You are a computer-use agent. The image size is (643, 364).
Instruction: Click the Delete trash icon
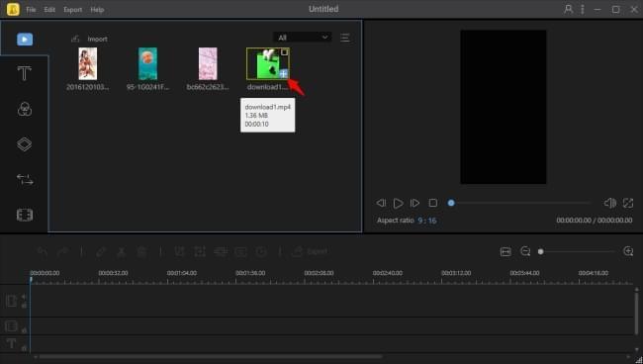141,251
